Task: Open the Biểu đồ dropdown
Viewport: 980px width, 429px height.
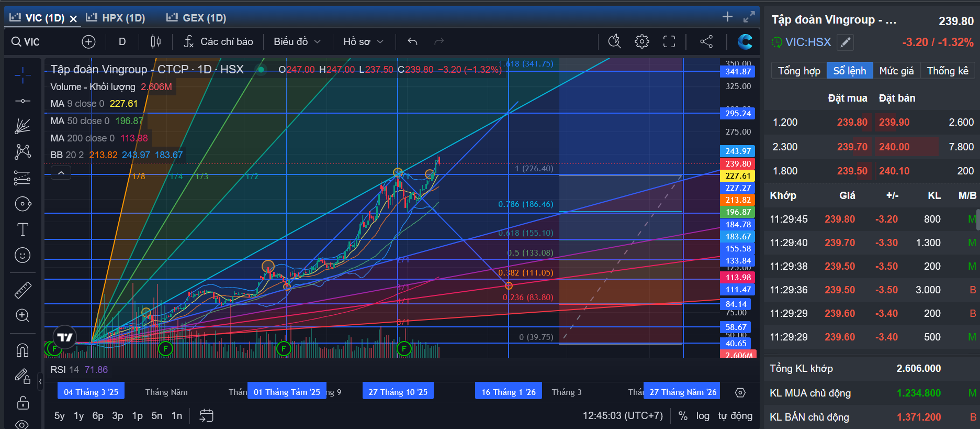Action: (297, 42)
